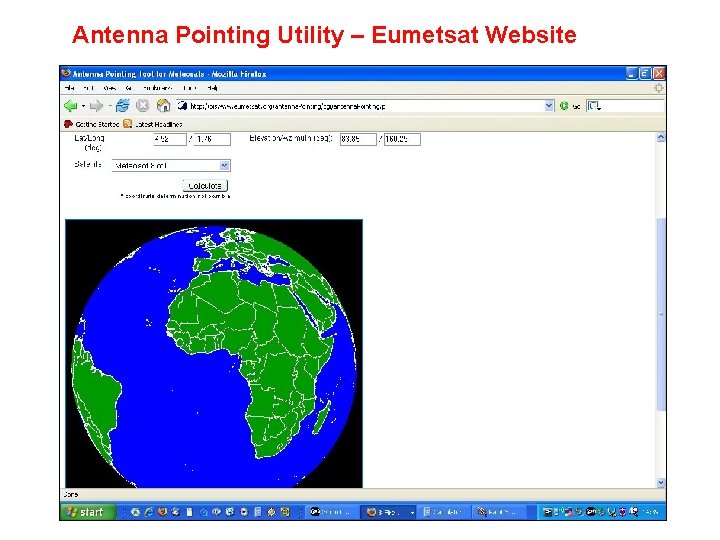This screenshot has width=720, height=540.
Task: Reload the page with the blue Reload icon
Action: (x=122, y=106)
